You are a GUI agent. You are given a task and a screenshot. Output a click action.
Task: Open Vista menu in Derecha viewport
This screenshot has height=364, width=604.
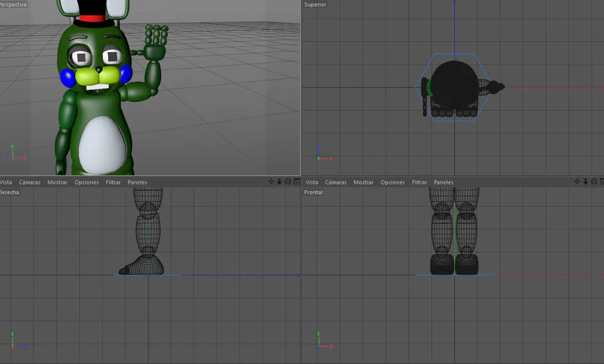click(x=6, y=182)
